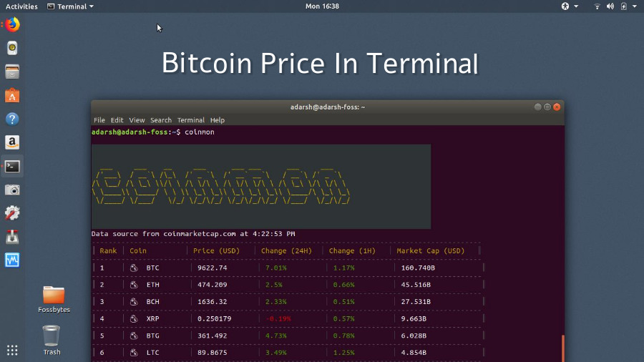Click the accessibility icon in top bar
Screen dimensions: 644x362
[565, 6]
